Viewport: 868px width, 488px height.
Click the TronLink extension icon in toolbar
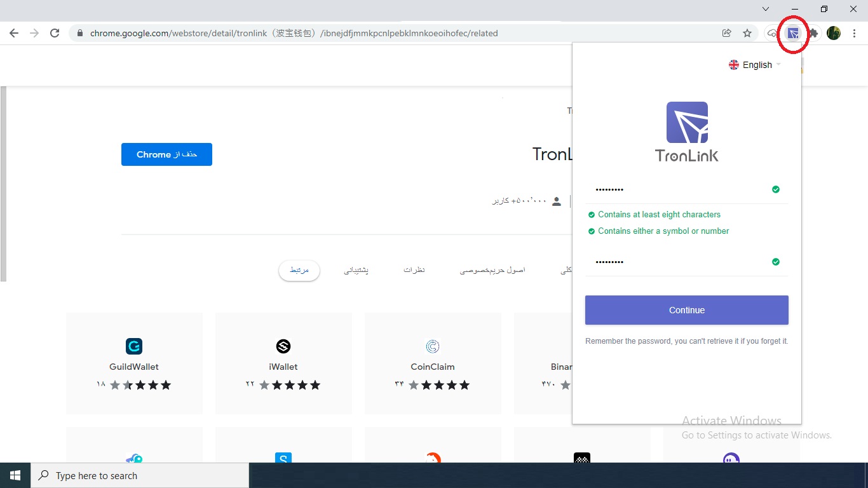click(x=792, y=33)
